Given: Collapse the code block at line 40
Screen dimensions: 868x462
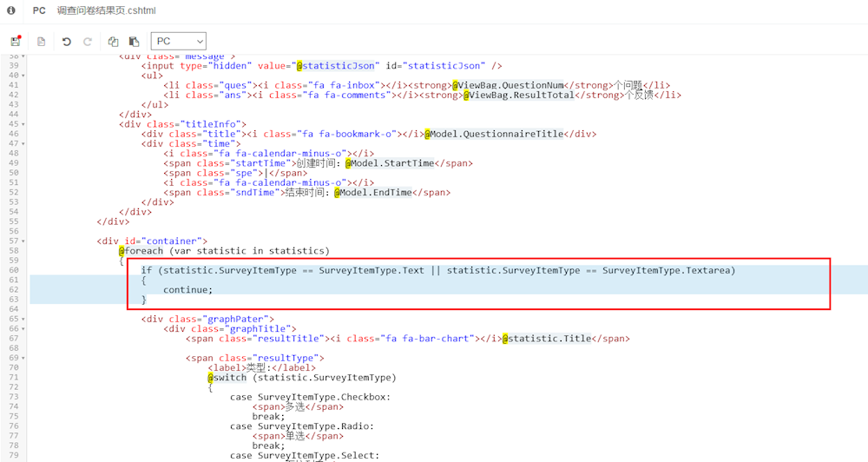Looking at the screenshot, I should point(23,76).
